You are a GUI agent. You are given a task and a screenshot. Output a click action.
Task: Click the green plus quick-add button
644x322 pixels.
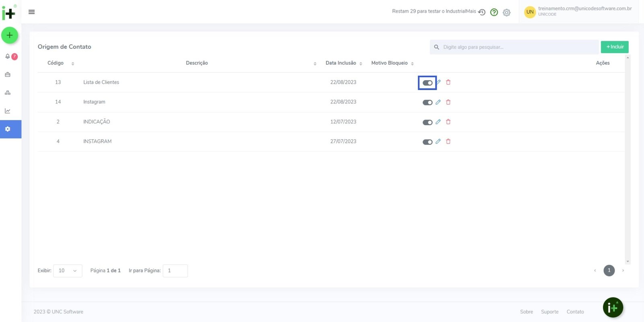[10, 35]
